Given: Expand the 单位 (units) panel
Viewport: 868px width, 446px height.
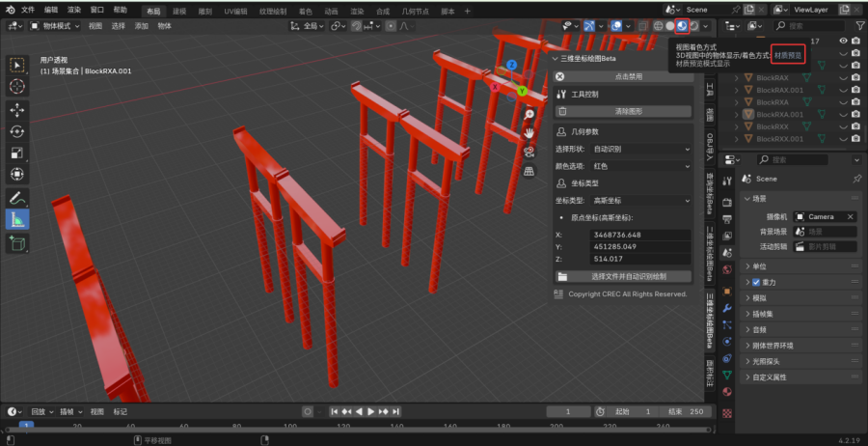Looking at the screenshot, I should 760,266.
